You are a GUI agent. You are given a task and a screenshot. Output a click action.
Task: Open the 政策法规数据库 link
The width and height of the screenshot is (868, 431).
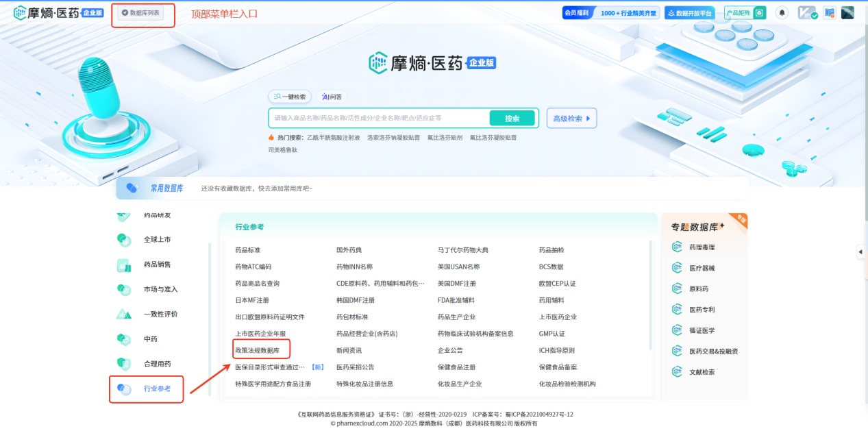(x=257, y=351)
